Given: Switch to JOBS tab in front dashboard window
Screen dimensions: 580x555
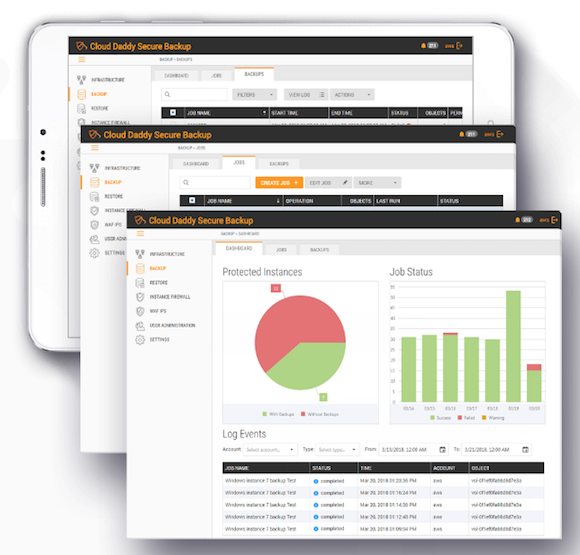Looking at the screenshot, I should (281, 250).
